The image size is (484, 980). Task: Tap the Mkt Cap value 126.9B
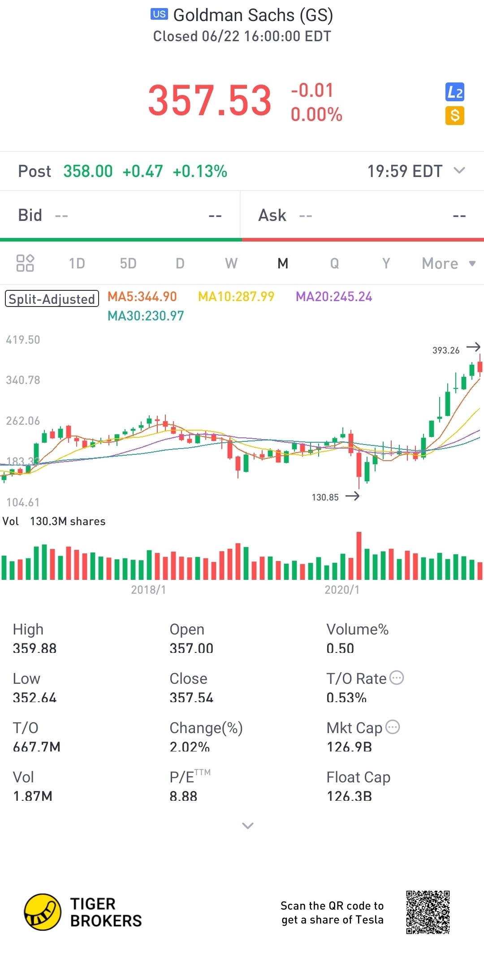pyautogui.click(x=349, y=747)
